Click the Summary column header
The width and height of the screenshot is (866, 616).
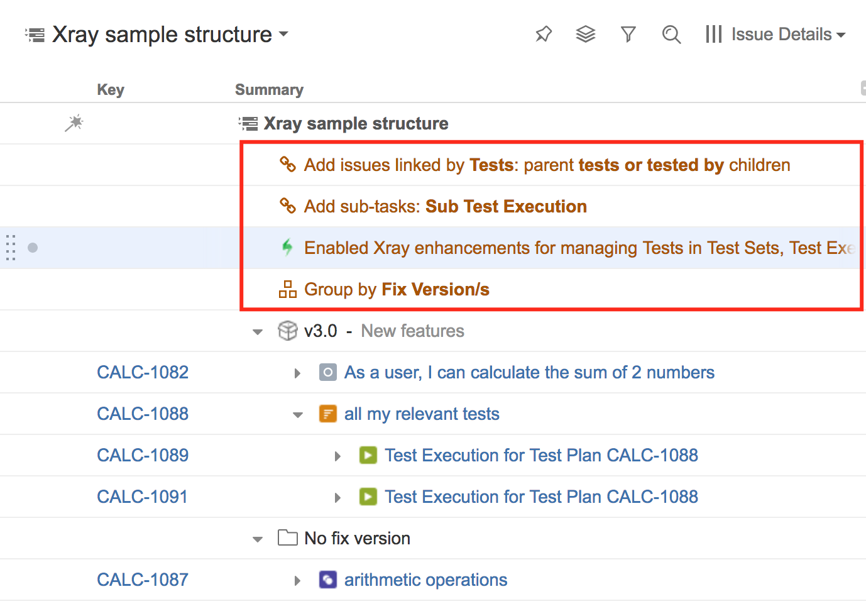point(269,90)
